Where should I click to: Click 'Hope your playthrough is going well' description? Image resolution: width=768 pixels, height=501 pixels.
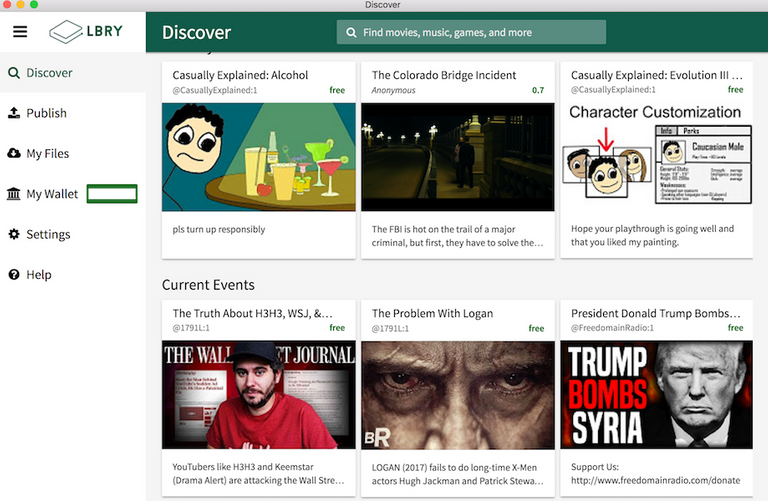click(652, 235)
